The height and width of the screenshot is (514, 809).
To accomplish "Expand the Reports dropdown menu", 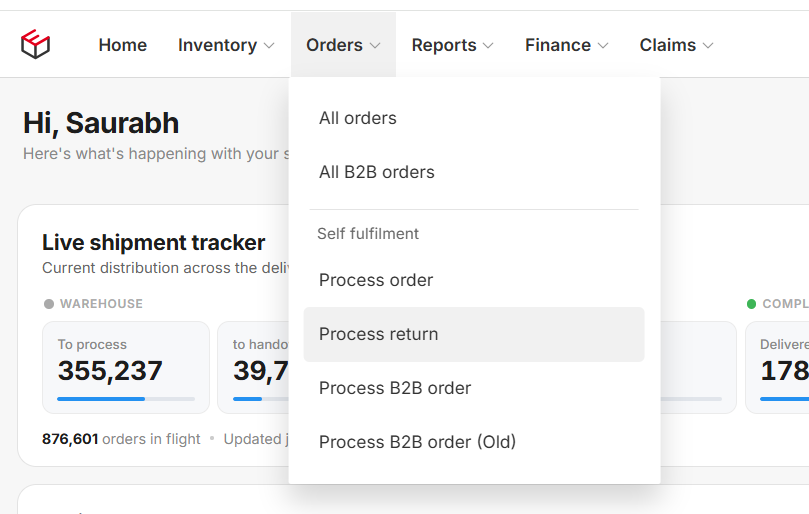I will click(x=452, y=45).
